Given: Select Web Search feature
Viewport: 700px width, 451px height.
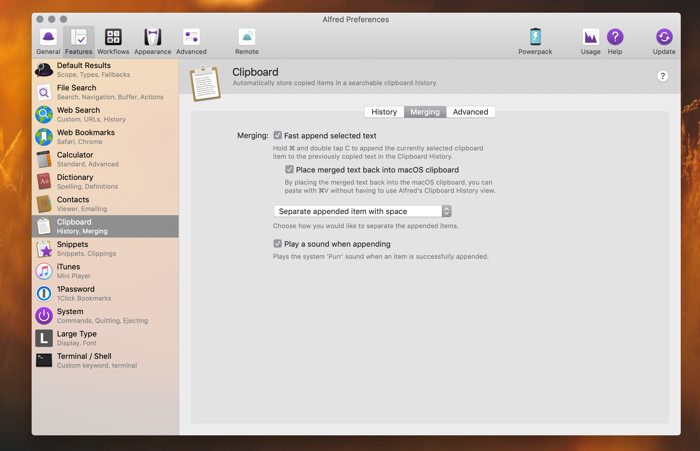Looking at the screenshot, I should [x=105, y=114].
